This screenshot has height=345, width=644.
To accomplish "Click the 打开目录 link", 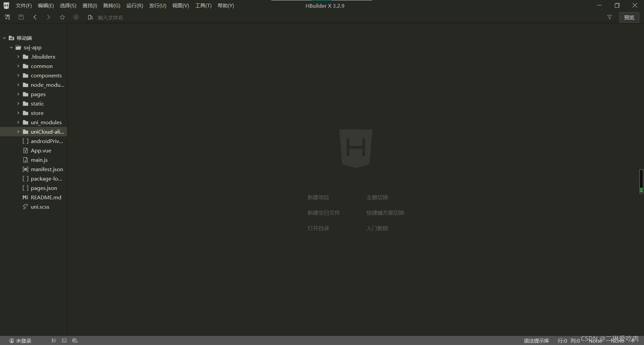I will (x=318, y=228).
